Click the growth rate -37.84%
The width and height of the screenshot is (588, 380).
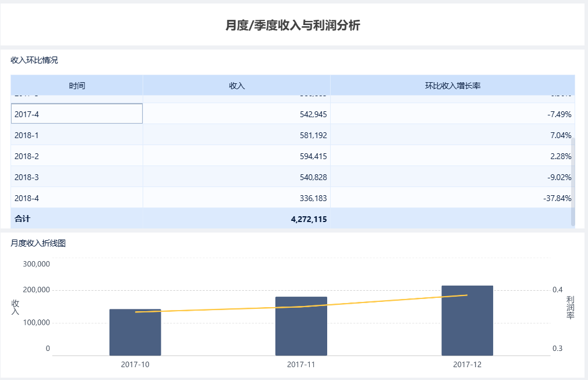[557, 198]
